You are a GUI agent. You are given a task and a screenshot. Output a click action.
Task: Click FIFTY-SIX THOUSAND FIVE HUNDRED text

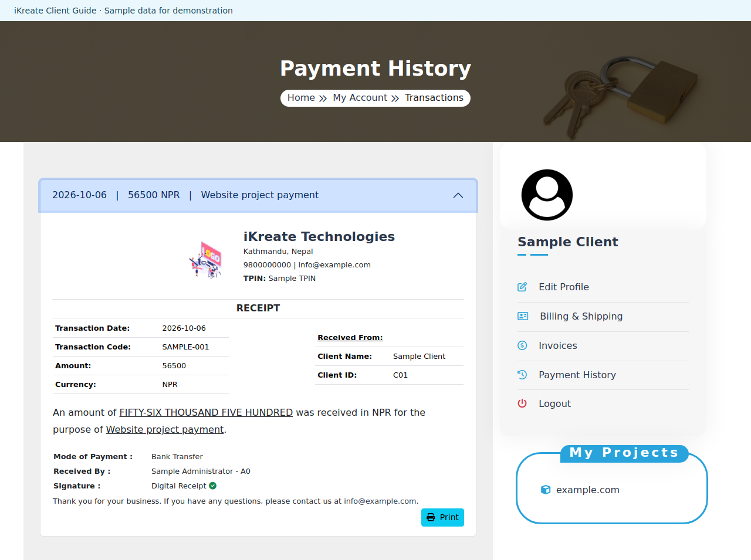(206, 412)
